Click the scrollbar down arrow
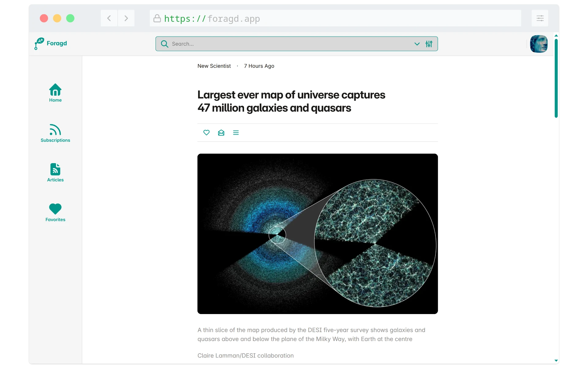Image resolution: width=588 pixels, height=368 pixels. [x=556, y=361]
